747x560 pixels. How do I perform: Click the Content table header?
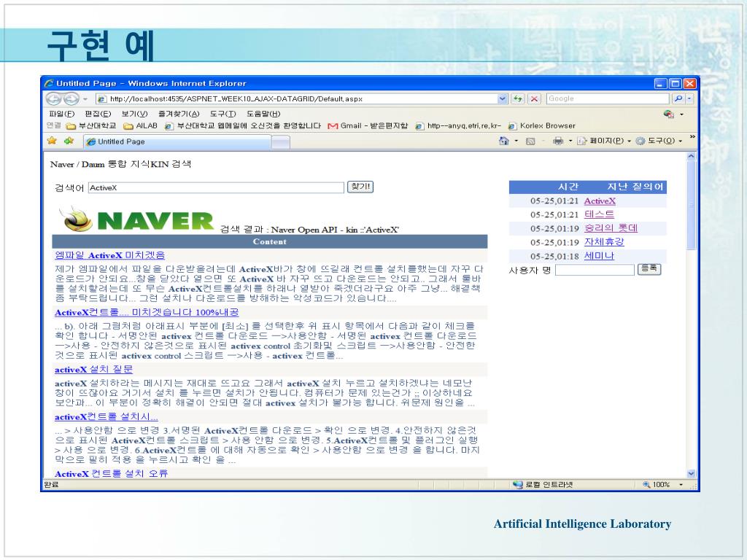tap(270, 241)
